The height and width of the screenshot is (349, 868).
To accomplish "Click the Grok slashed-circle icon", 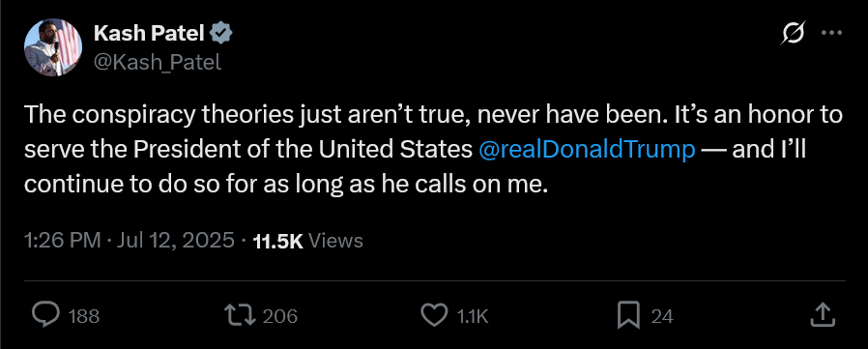I will [x=793, y=33].
